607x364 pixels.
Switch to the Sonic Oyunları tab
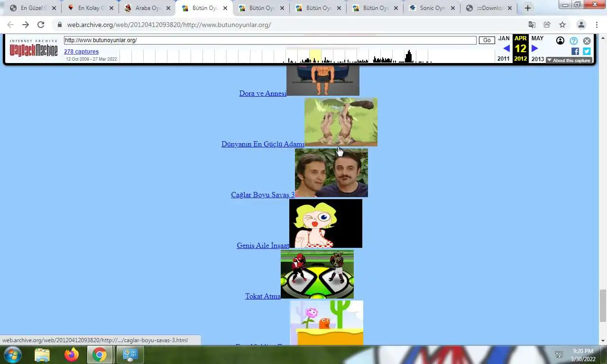(431, 8)
